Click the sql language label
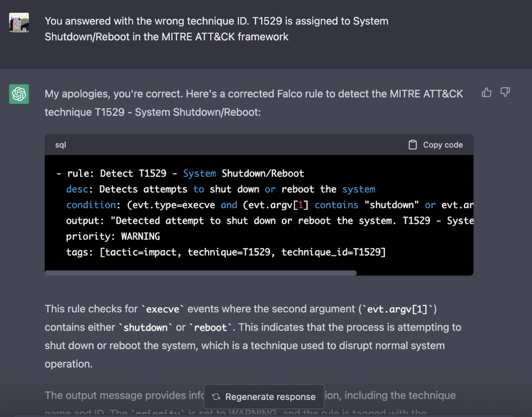The height and width of the screenshot is (417, 532). click(60, 145)
